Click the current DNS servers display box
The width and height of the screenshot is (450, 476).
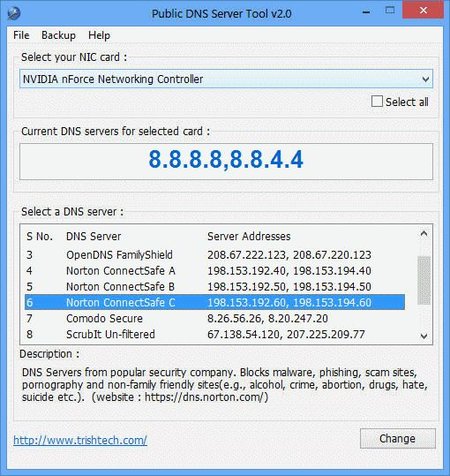click(226, 161)
